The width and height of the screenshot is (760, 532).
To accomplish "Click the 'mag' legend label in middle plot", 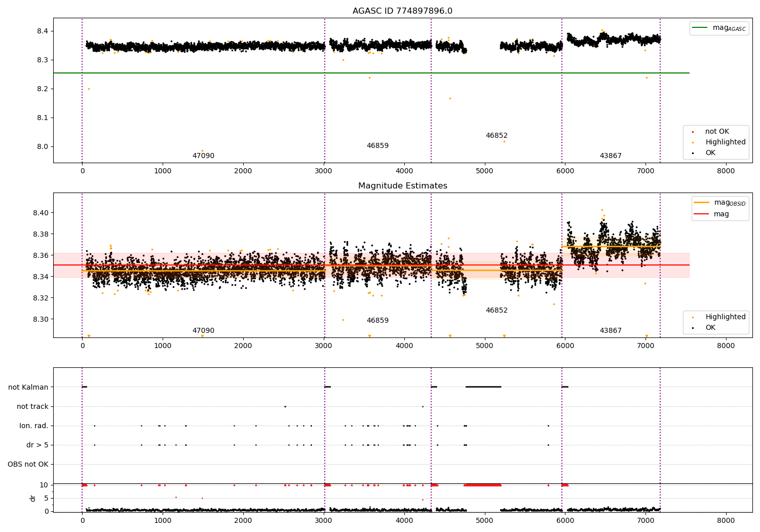I will coord(721,214).
